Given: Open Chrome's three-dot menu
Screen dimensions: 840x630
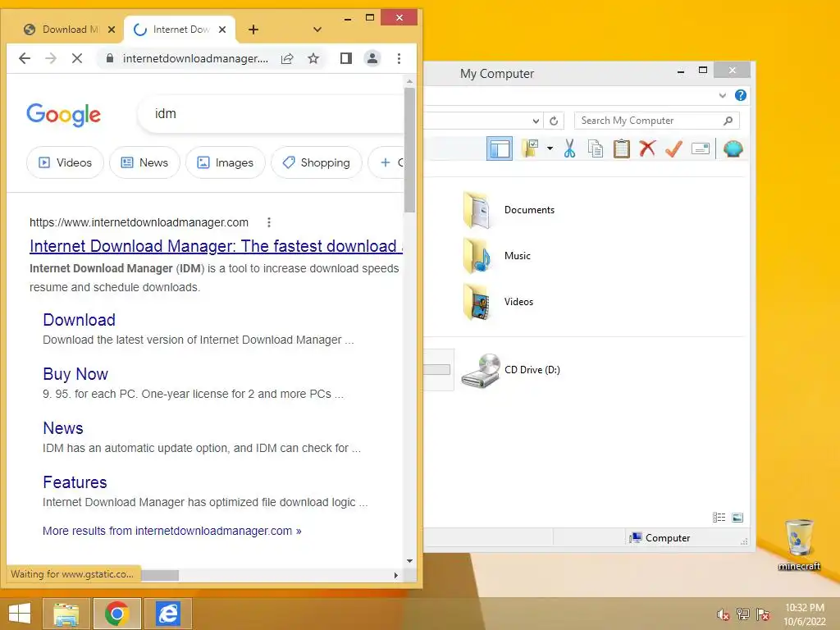Looking at the screenshot, I should 399,58.
